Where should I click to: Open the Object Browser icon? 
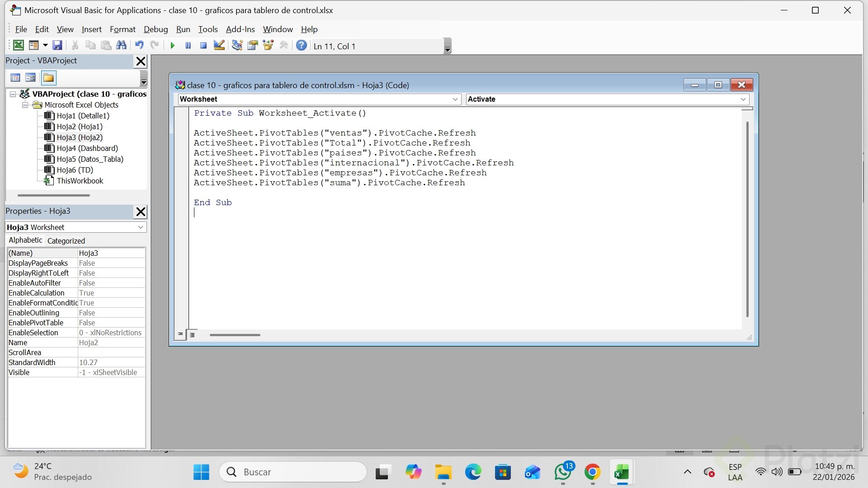[x=268, y=46]
